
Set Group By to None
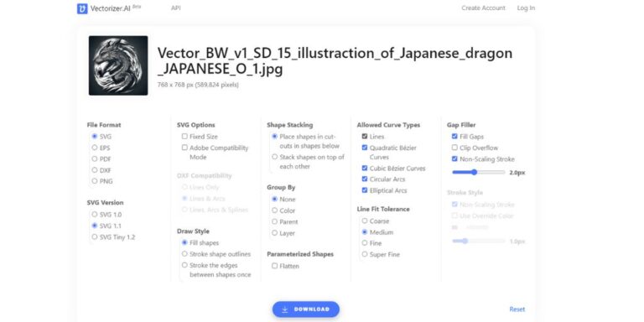point(275,200)
